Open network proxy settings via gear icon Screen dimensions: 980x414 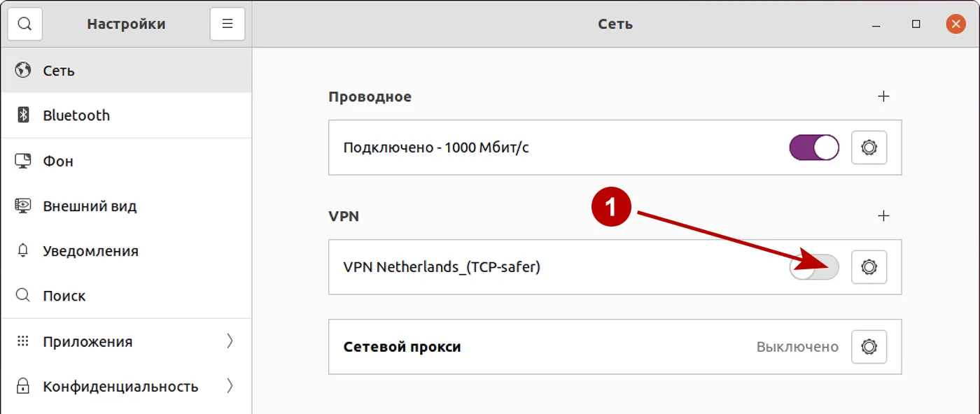click(869, 346)
